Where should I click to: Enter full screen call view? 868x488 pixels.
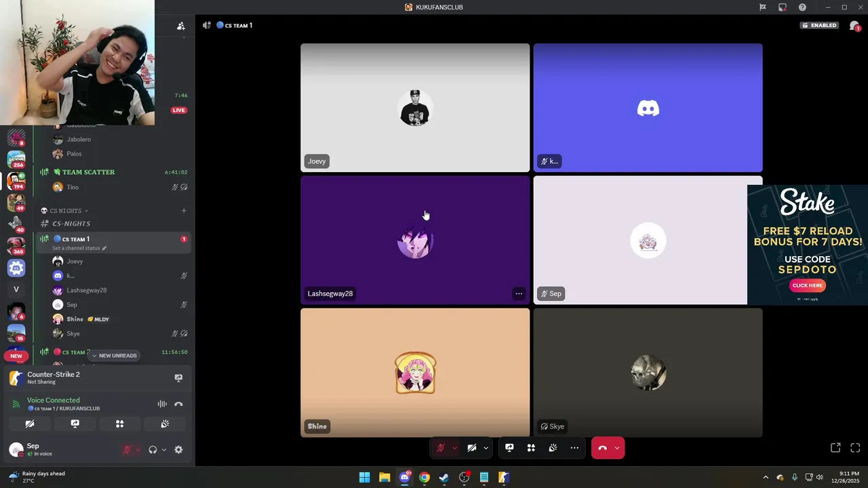[x=855, y=448]
